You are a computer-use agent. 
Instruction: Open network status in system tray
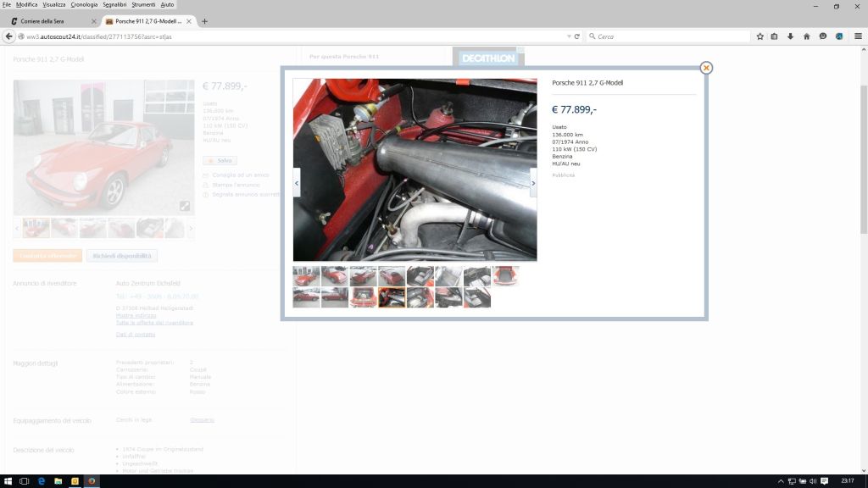tap(792, 481)
